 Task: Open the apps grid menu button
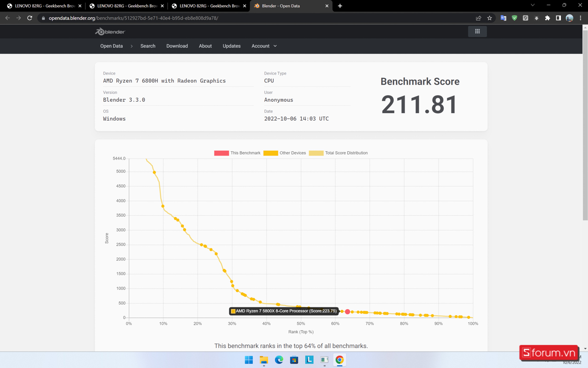477,31
